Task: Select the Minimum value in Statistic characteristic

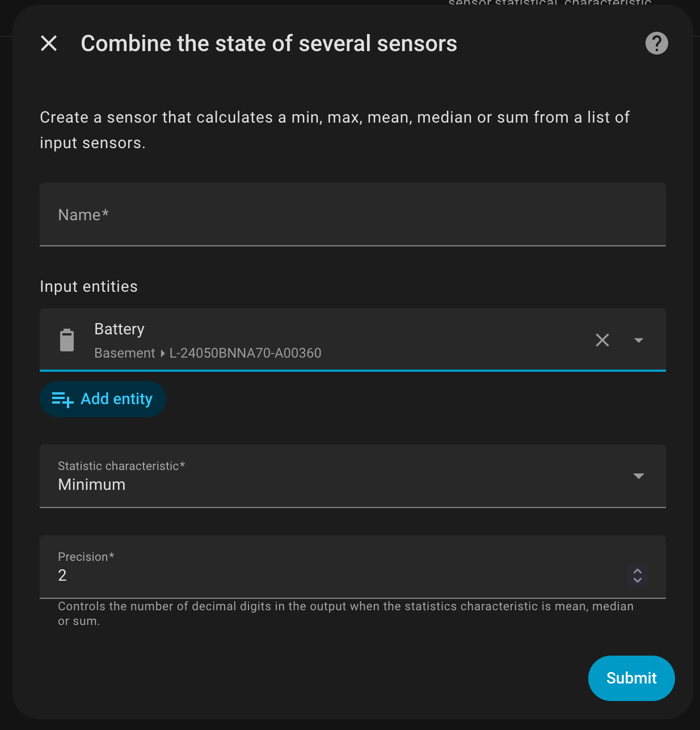Action: coord(92,485)
